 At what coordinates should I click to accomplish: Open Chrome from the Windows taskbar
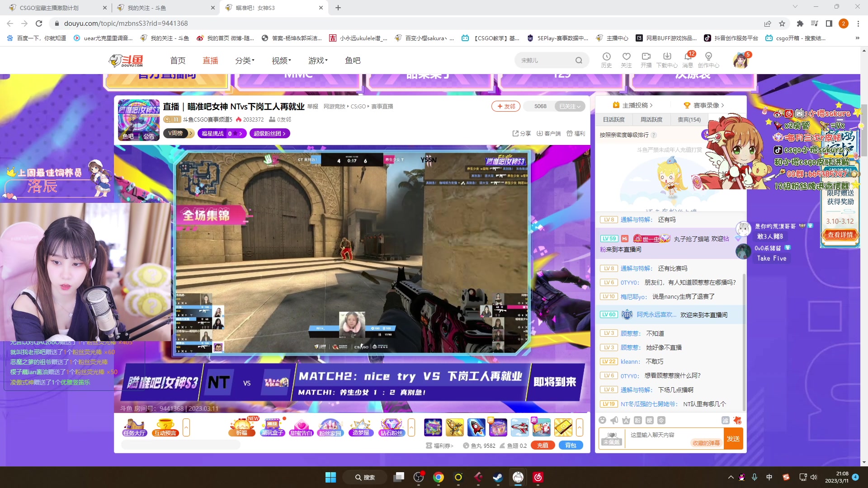tap(438, 477)
